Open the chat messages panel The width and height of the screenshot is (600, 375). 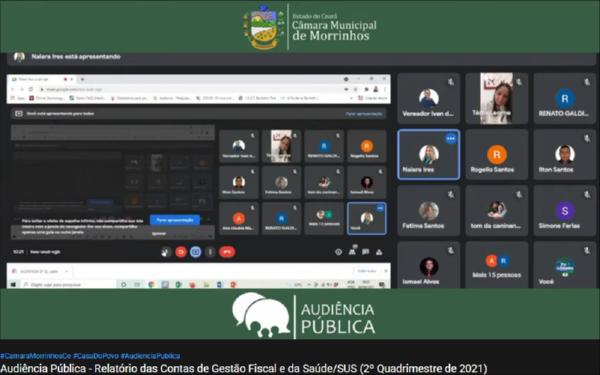pyautogui.click(x=366, y=252)
